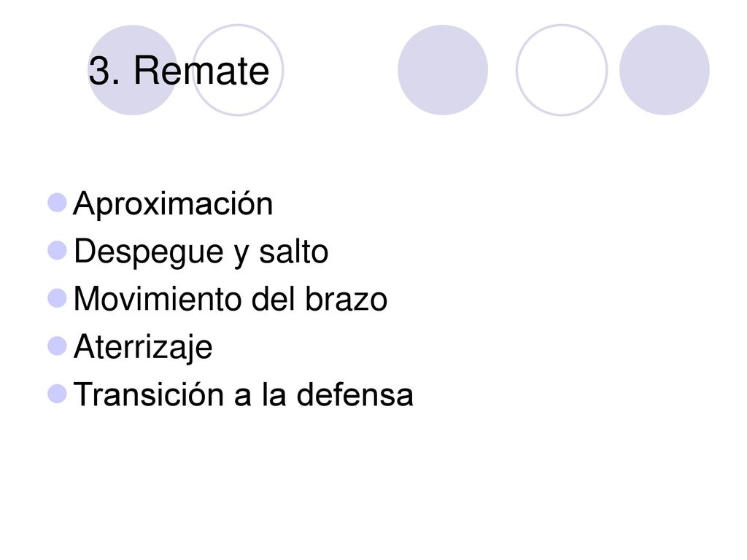The height and width of the screenshot is (560, 747).
Task: Click the text 'Aterrizaje'
Action: pyautogui.click(x=143, y=348)
